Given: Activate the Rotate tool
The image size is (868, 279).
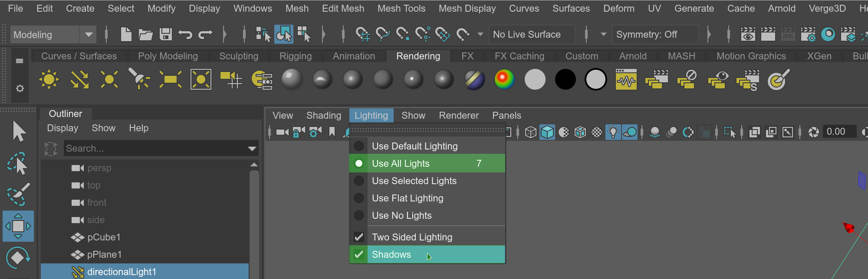Looking at the screenshot, I should tap(18, 258).
